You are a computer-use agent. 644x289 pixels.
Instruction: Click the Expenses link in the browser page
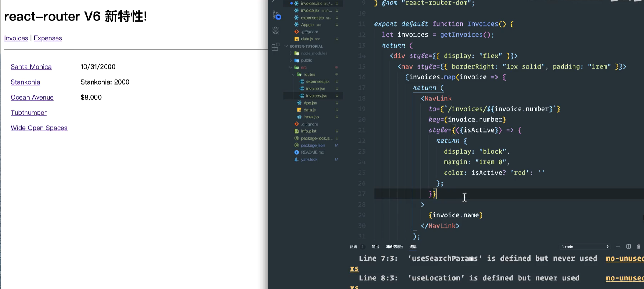coord(48,38)
